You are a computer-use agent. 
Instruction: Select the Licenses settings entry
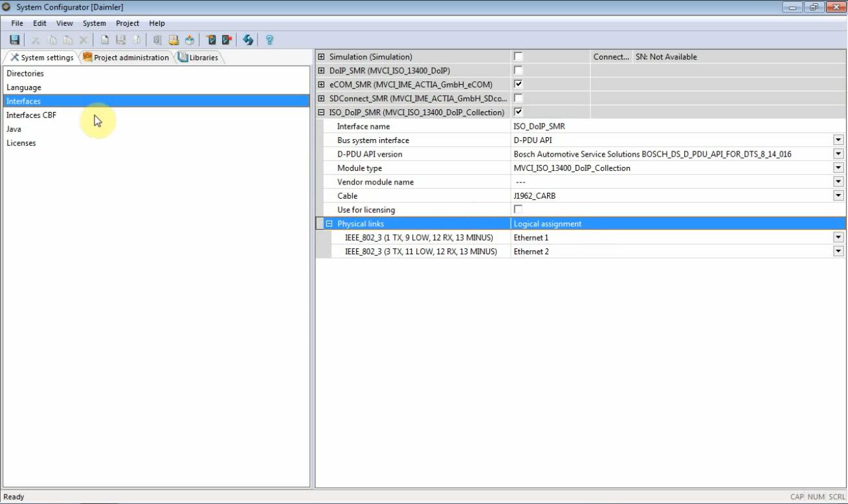click(x=21, y=143)
